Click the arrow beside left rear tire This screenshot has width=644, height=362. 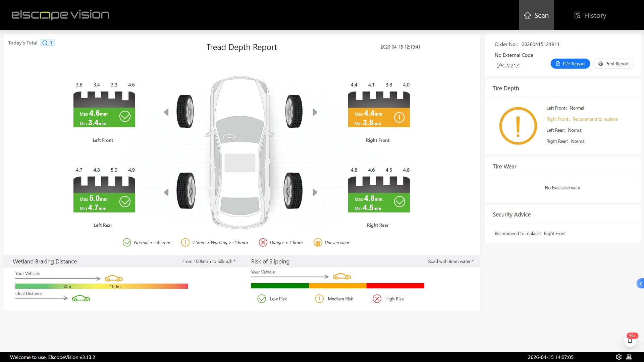click(166, 192)
